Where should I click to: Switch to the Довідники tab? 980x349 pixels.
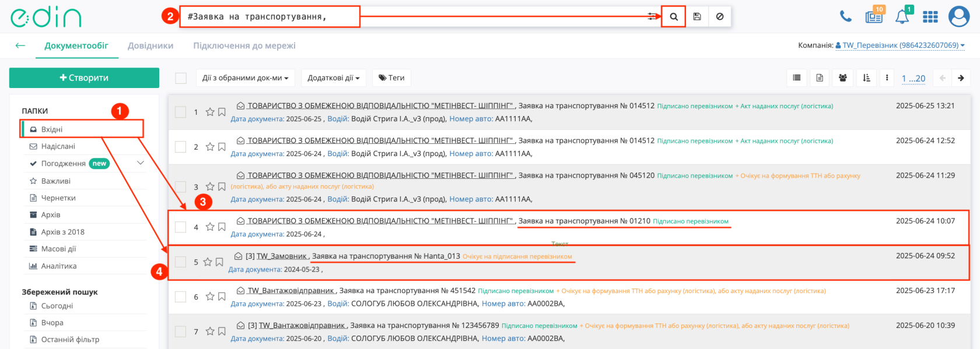coord(150,45)
